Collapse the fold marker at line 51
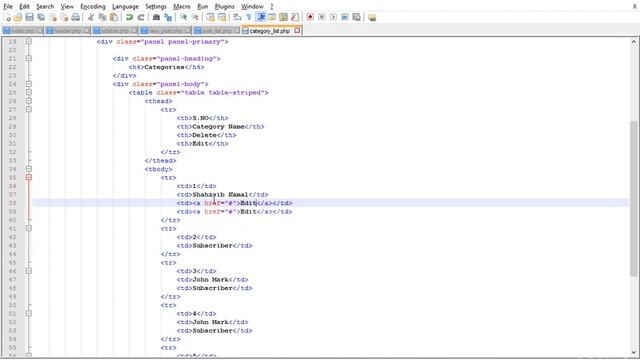 29,313
